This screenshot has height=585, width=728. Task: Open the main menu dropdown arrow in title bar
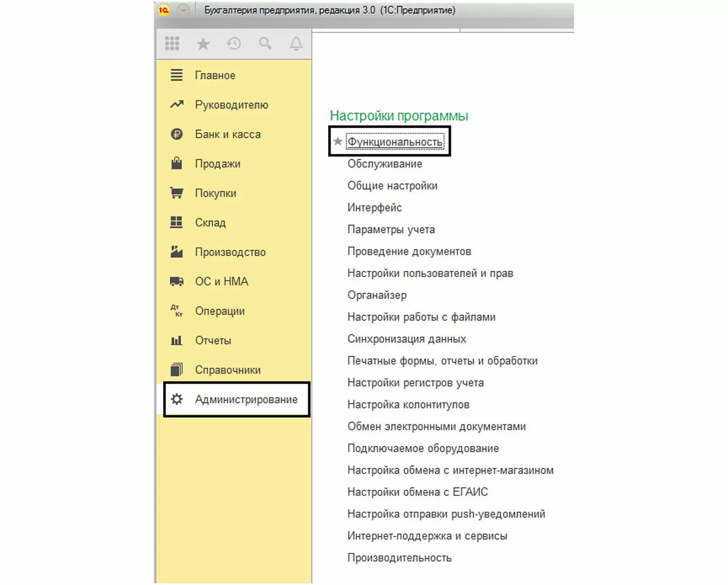[183, 10]
